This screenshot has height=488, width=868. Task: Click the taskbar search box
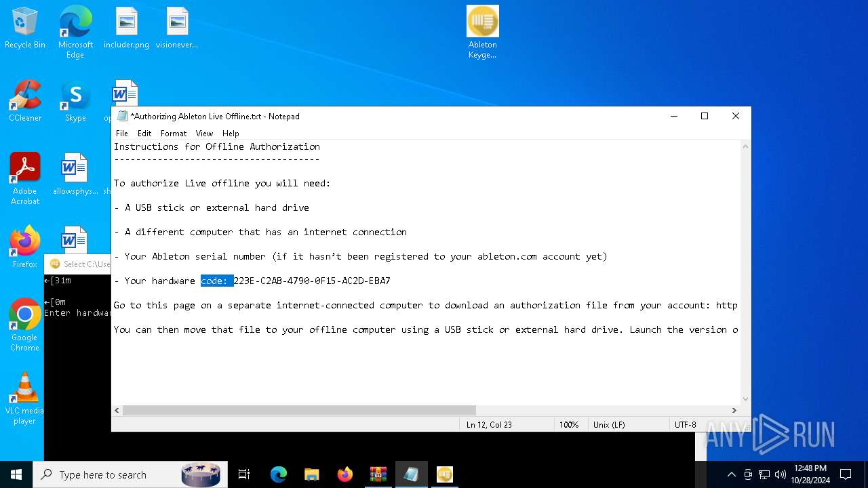tap(130, 474)
